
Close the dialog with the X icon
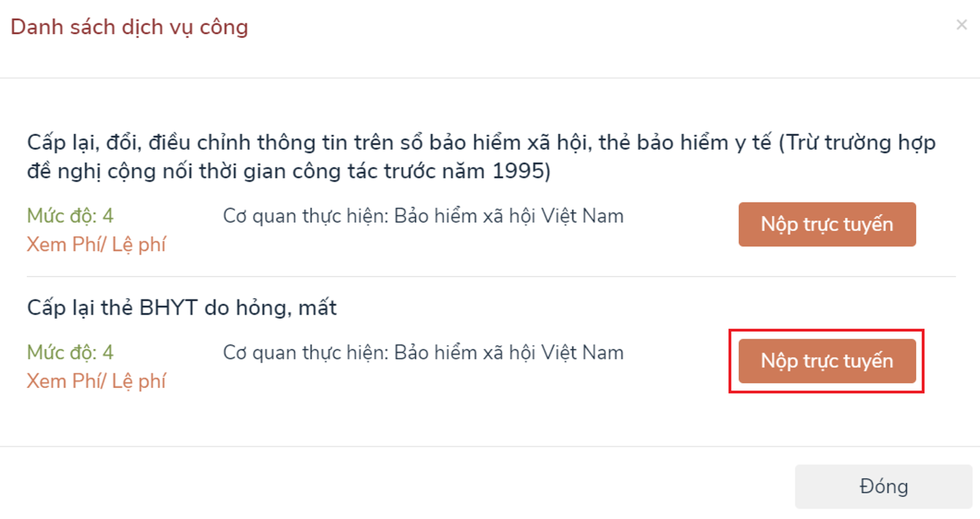pyautogui.click(x=962, y=25)
